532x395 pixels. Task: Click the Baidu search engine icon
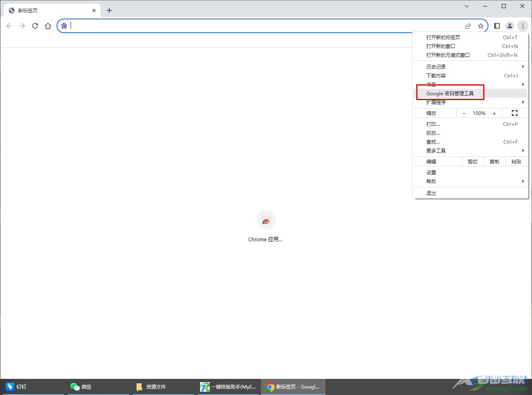tap(64, 26)
